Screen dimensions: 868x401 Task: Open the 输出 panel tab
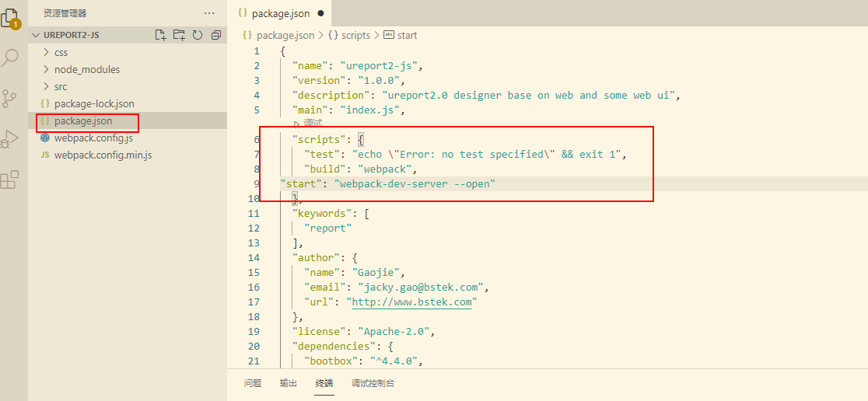(289, 383)
